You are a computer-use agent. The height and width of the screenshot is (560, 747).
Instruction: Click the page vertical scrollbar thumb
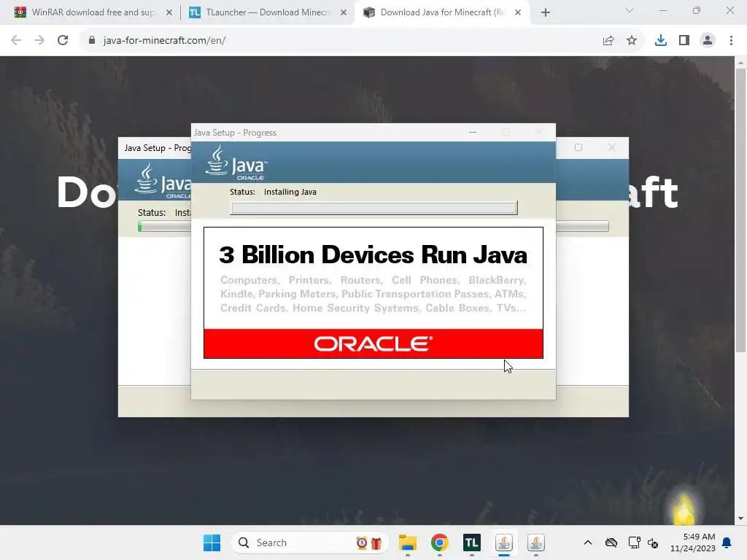740,210
